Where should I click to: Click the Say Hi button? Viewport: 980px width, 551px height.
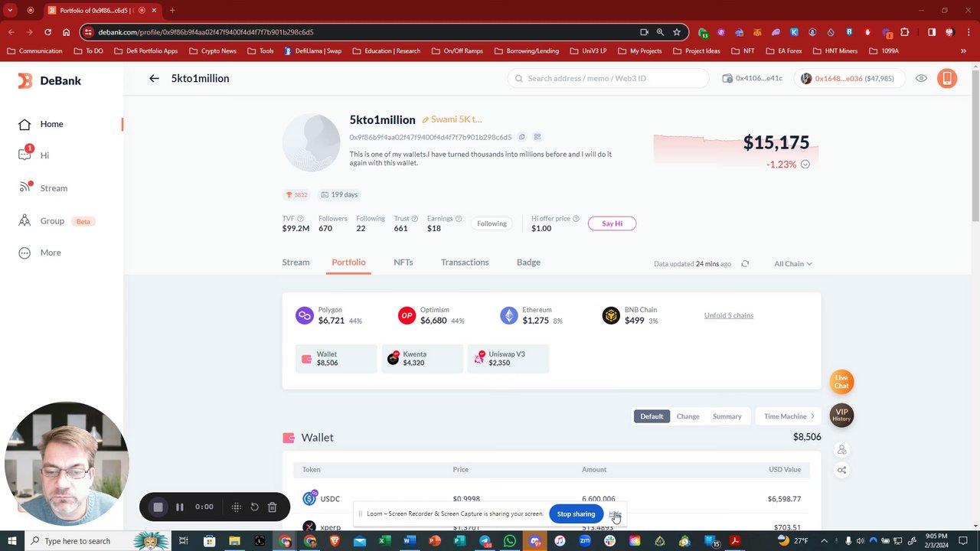pos(612,223)
